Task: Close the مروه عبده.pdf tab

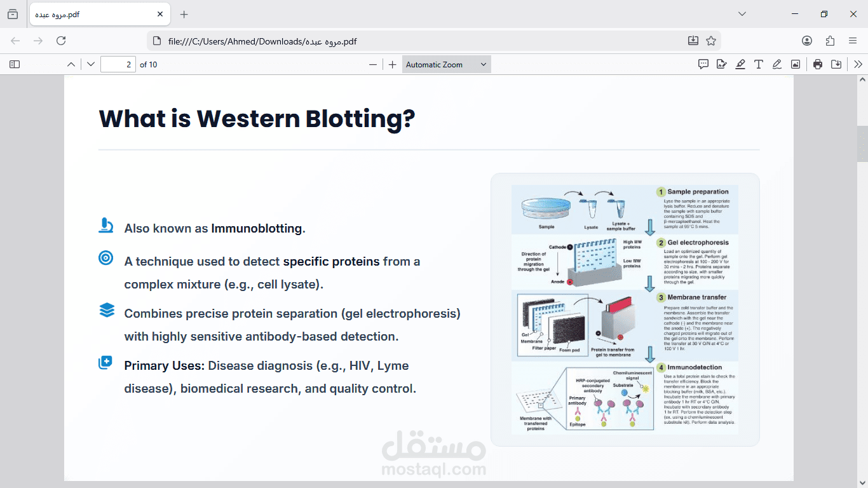Action: (160, 14)
